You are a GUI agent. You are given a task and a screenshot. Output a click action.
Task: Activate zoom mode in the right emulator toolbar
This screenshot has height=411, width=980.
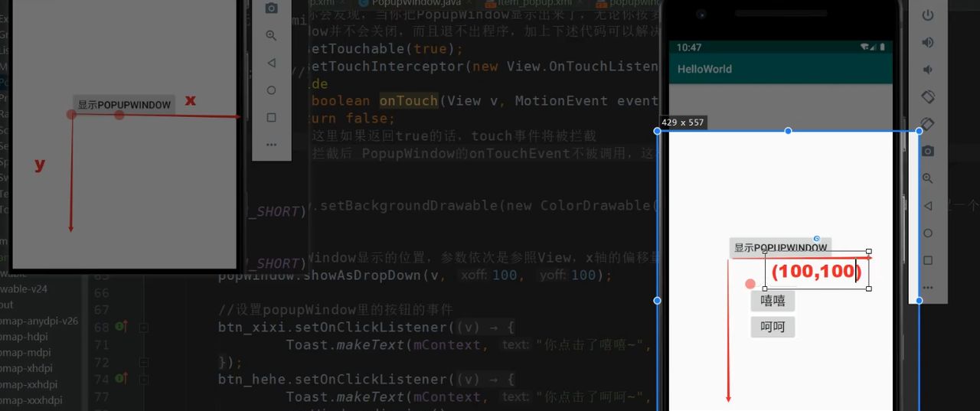pos(928,178)
